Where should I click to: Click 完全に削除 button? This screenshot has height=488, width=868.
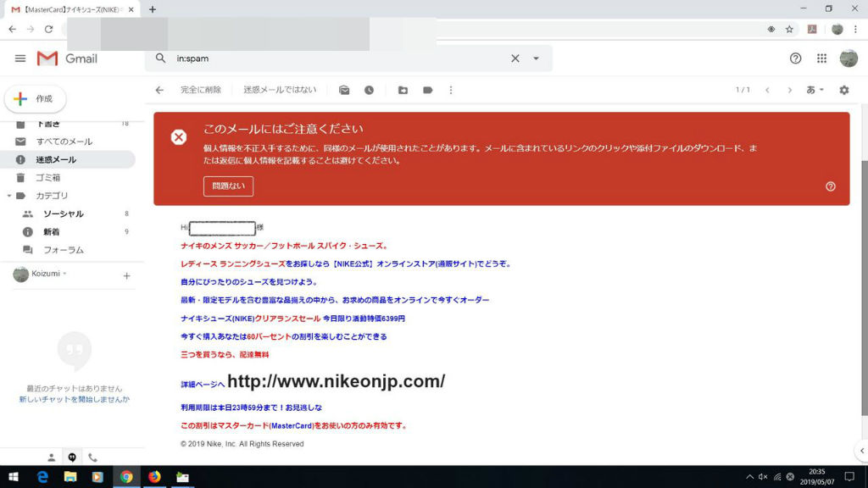pos(200,90)
